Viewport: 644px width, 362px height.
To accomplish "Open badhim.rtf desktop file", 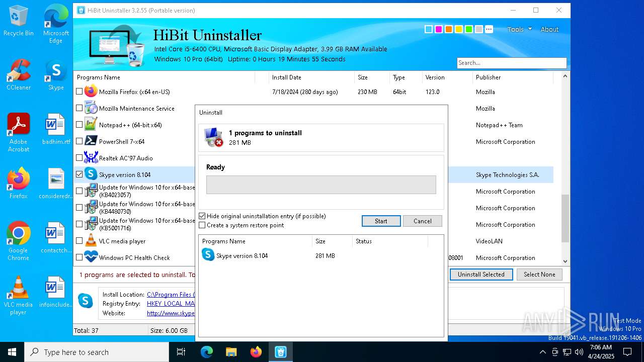I will click(x=56, y=130).
